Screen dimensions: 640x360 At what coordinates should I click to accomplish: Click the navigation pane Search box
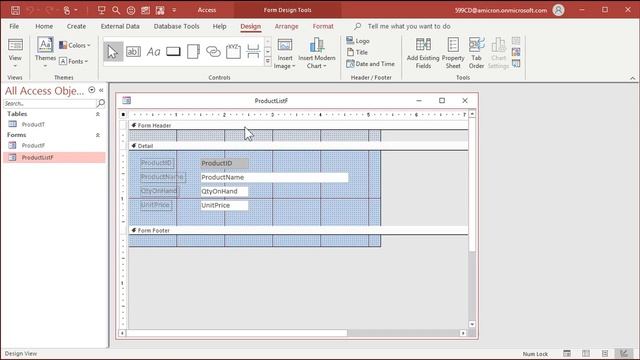50,103
